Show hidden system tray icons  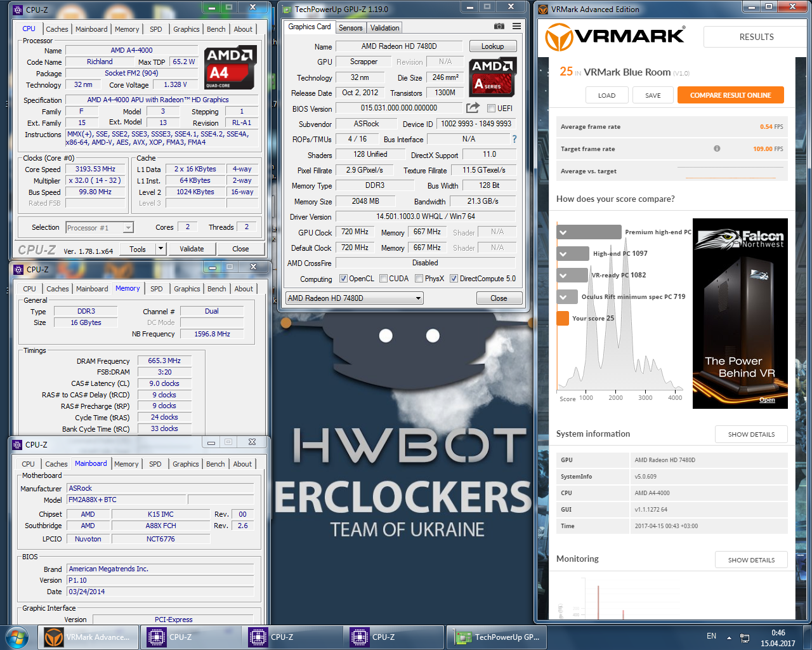[x=729, y=637]
